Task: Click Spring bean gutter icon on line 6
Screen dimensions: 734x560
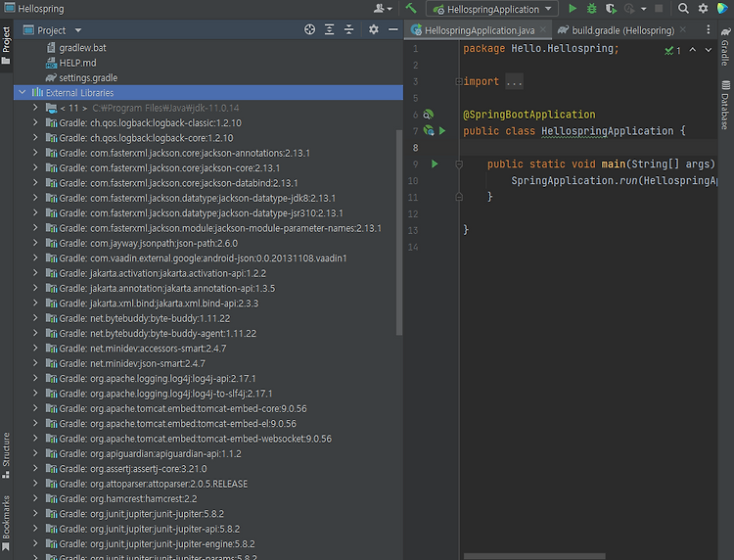Action: point(429,115)
